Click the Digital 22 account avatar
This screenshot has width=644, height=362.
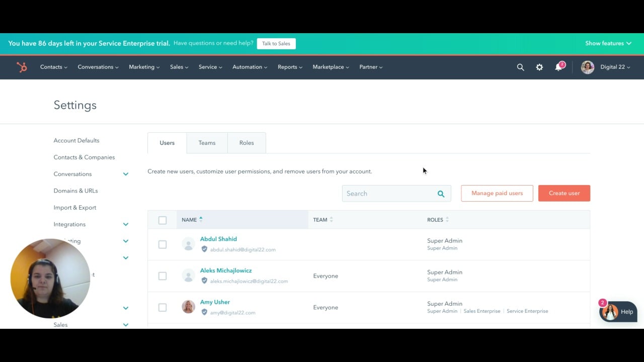click(587, 67)
